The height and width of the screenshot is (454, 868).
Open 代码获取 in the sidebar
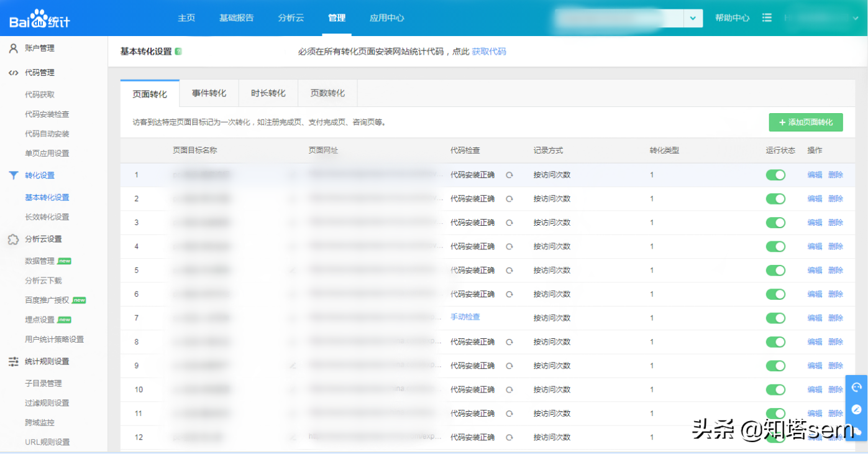click(x=40, y=95)
